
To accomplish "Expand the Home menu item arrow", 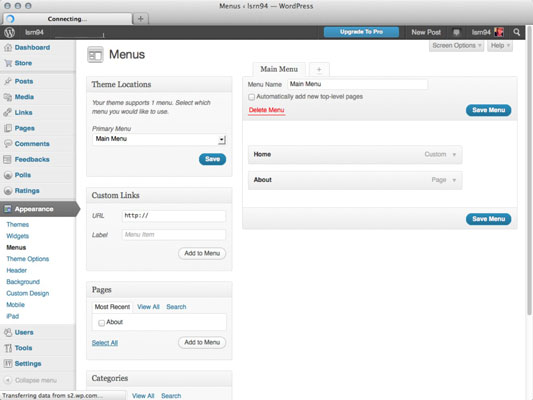I will (454, 155).
